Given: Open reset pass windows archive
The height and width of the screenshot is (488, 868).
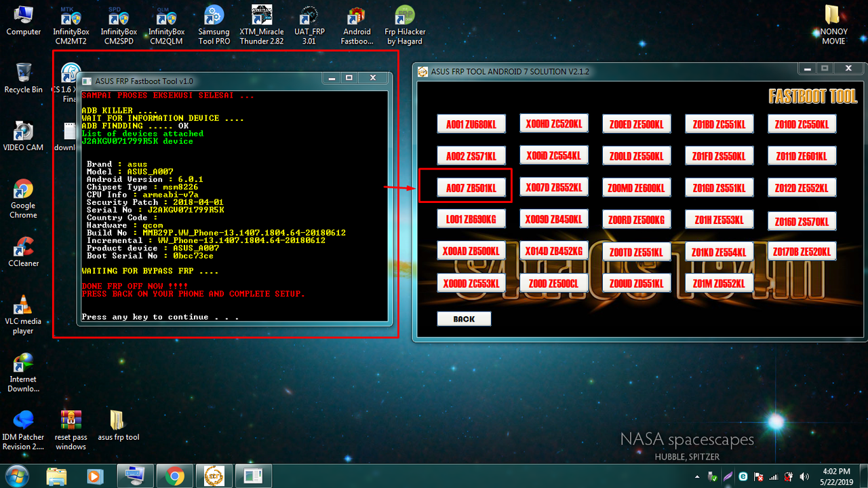Looking at the screenshot, I should (x=71, y=430).
